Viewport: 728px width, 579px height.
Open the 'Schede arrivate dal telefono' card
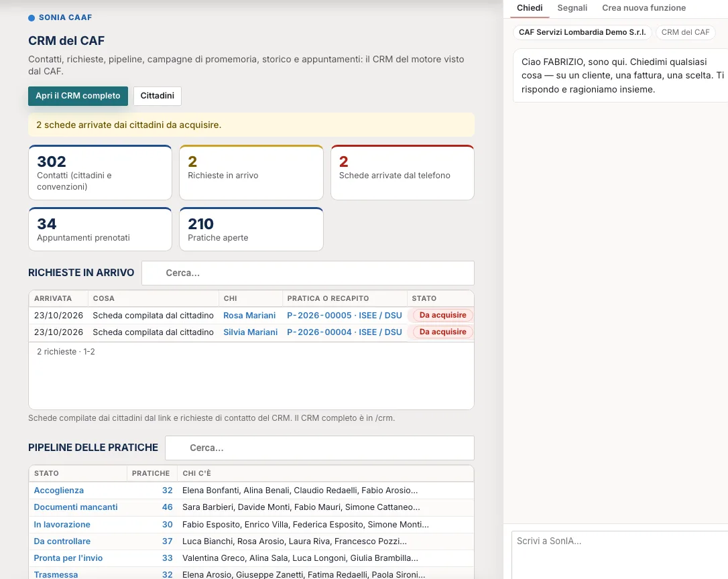pos(402,172)
